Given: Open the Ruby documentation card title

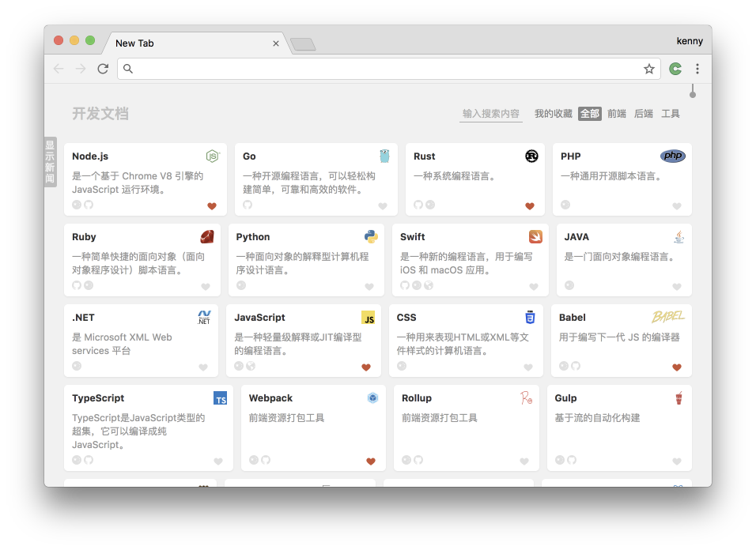Looking at the screenshot, I should coord(84,237).
